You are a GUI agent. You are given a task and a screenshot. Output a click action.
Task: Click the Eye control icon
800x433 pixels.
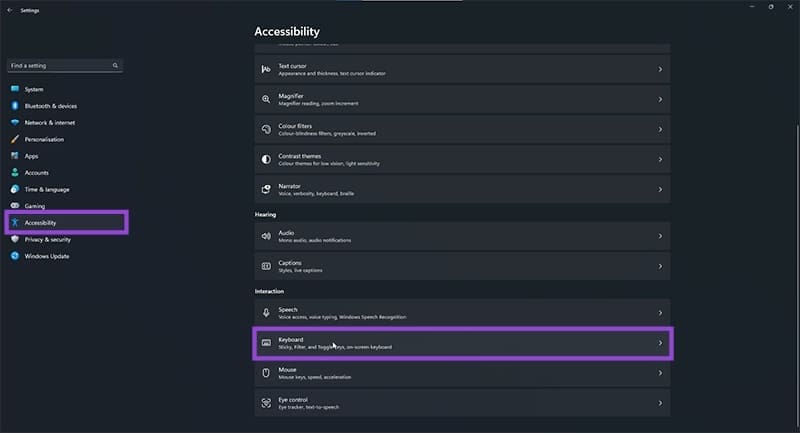(266, 403)
